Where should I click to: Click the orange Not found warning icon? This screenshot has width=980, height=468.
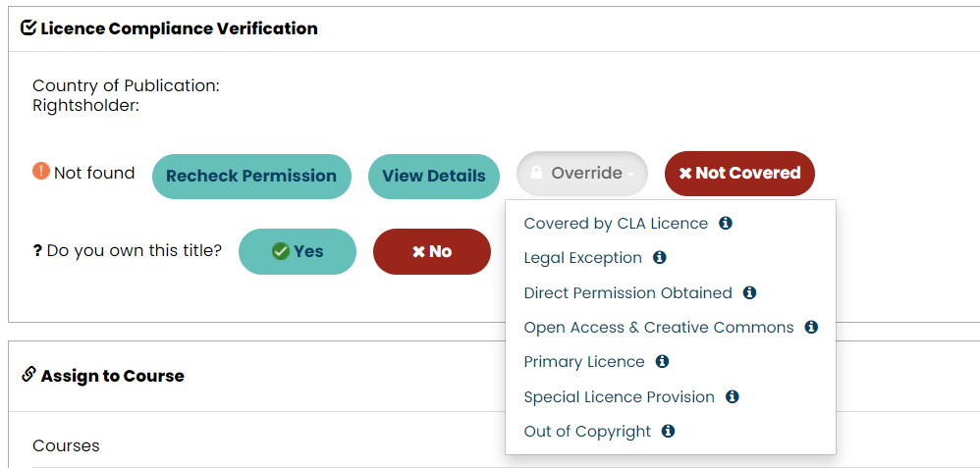point(41,171)
